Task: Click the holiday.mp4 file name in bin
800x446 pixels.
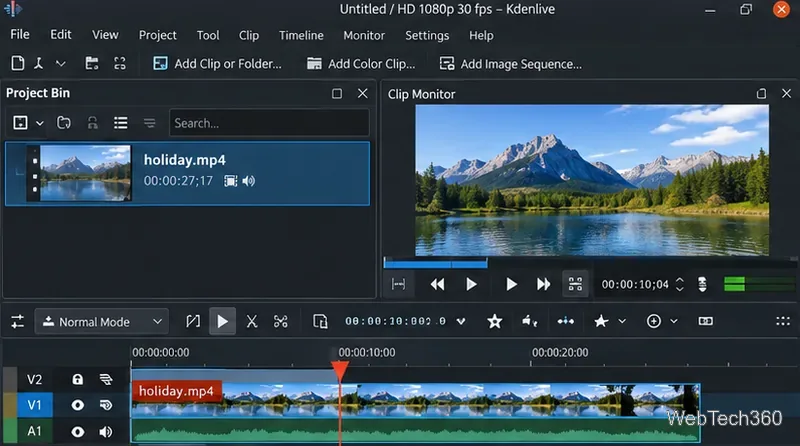Action: tap(184, 160)
